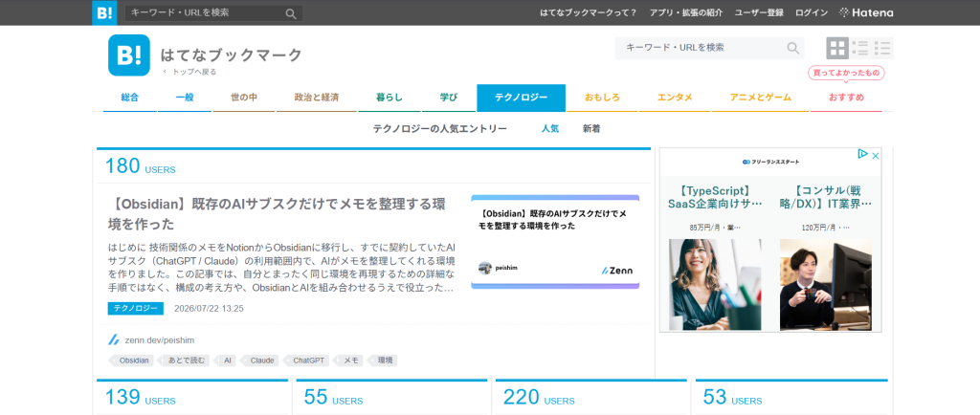The height and width of the screenshot is (415, 980).
Task: Open the Hatena logo link
Action: tap(866, 12)
